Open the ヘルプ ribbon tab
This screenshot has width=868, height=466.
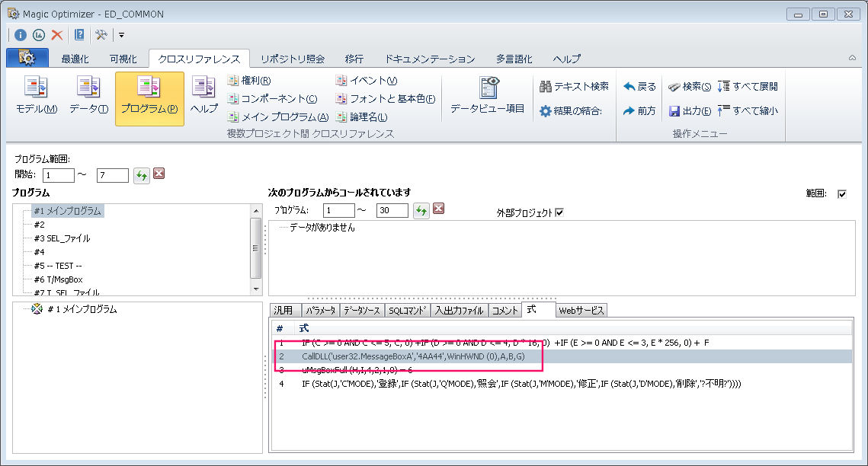click(567, 59)
